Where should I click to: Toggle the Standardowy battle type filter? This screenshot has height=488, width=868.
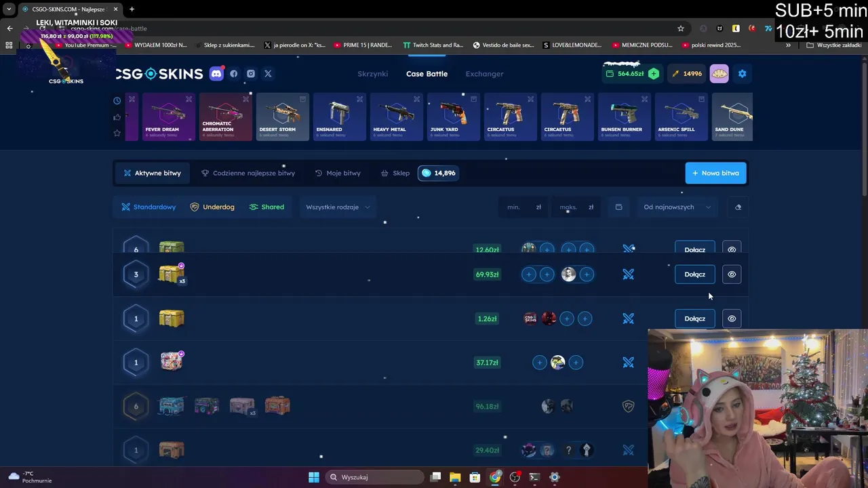(149, 207)
